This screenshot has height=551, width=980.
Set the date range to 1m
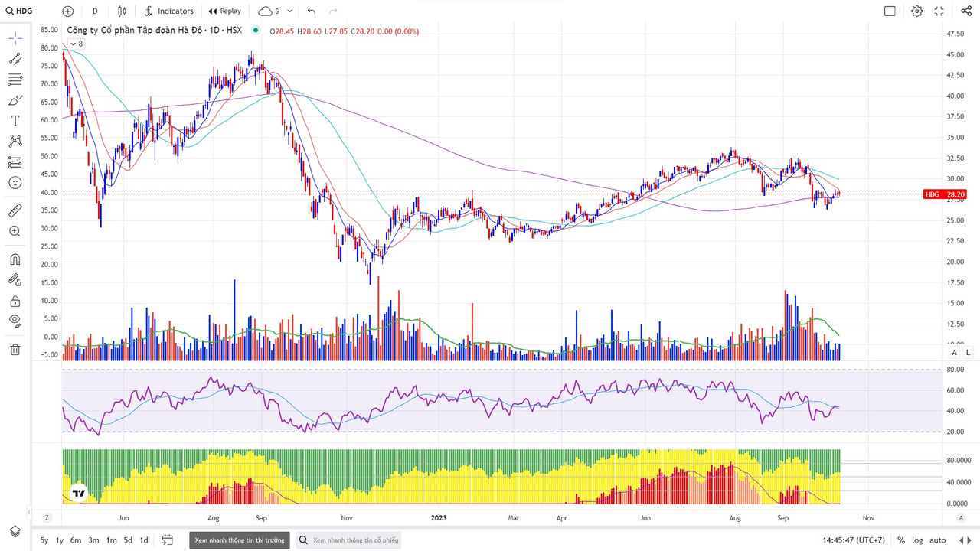[111, 540]
